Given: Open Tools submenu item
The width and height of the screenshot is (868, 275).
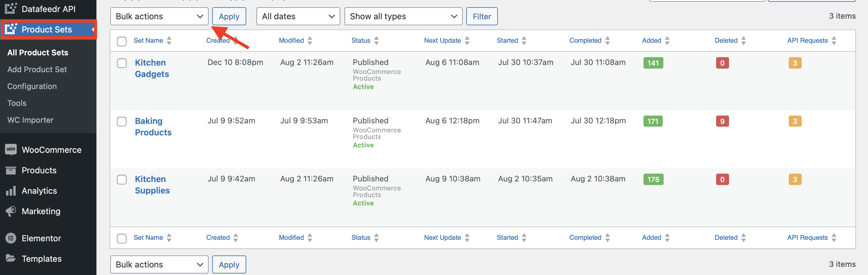Looking at the screenshot, I should [17, 103].
